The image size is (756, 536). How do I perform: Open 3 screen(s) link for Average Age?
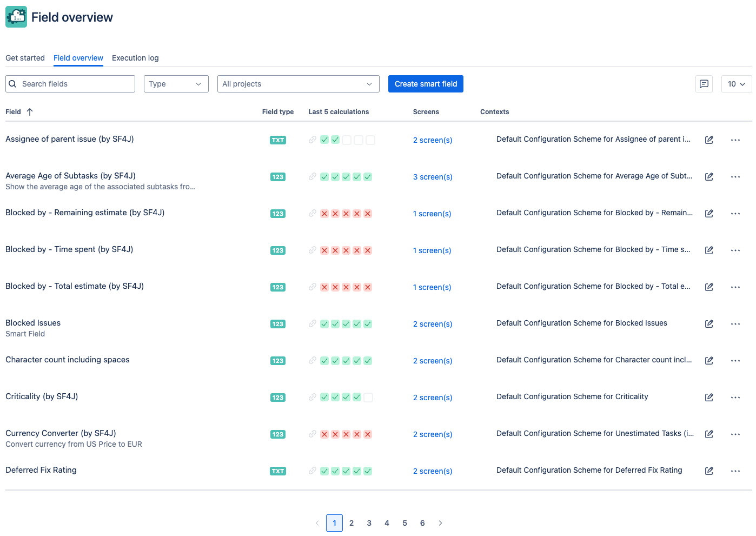coord(433,177)
